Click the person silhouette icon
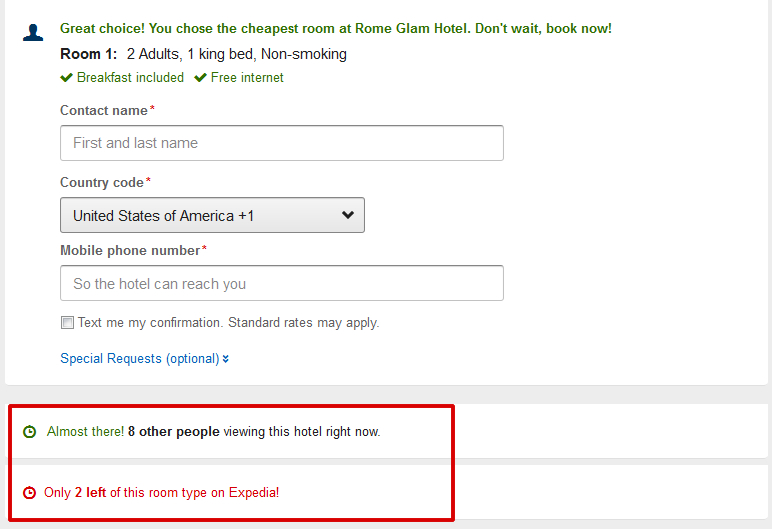 (33, 33)
